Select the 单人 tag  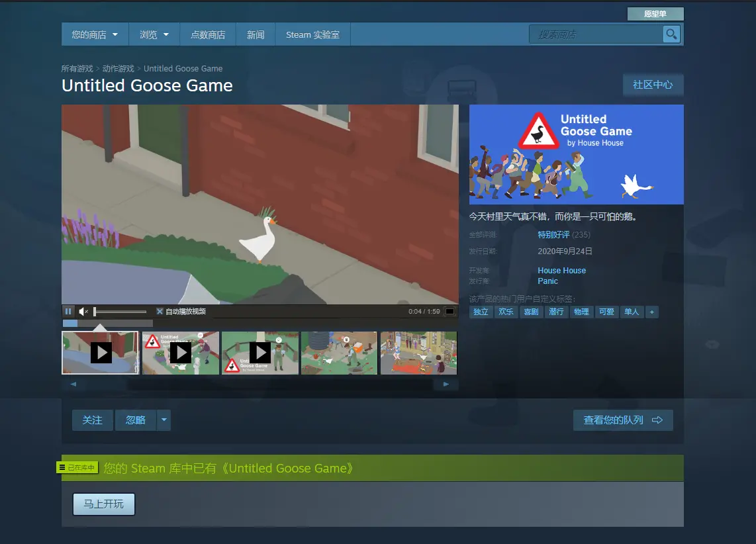pyautogui.click(x=631, y=312)
